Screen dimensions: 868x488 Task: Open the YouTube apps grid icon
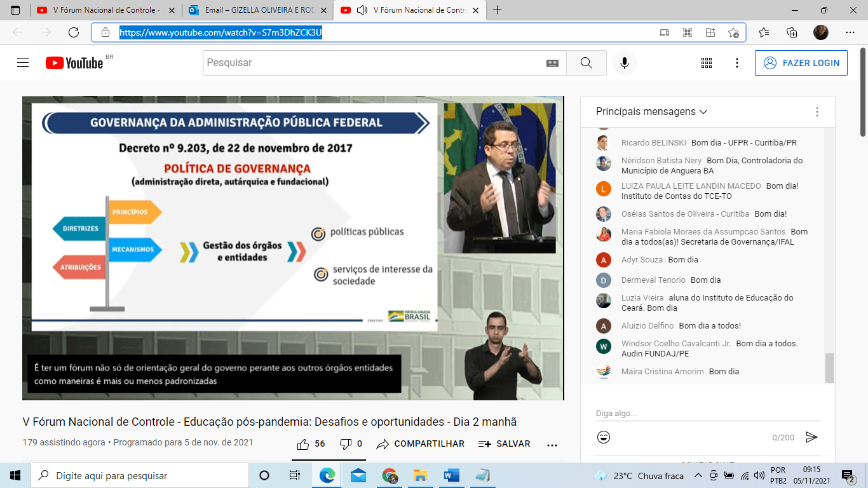coord(707,63)
